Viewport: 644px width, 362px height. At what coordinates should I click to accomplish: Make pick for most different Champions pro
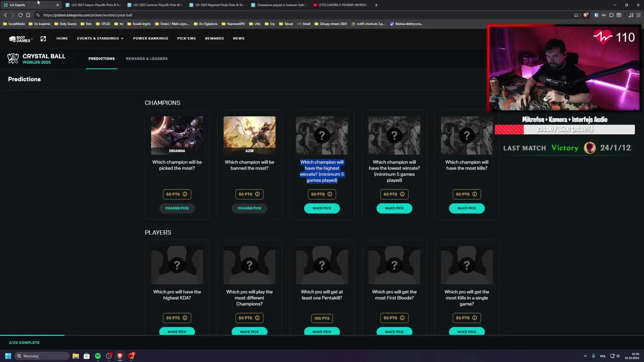pos(250,331)
